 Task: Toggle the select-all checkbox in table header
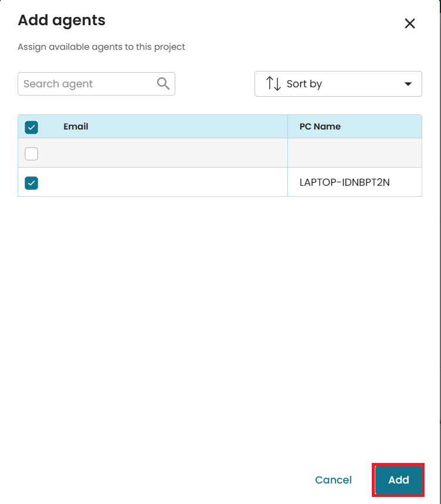[x=32, y=127]
